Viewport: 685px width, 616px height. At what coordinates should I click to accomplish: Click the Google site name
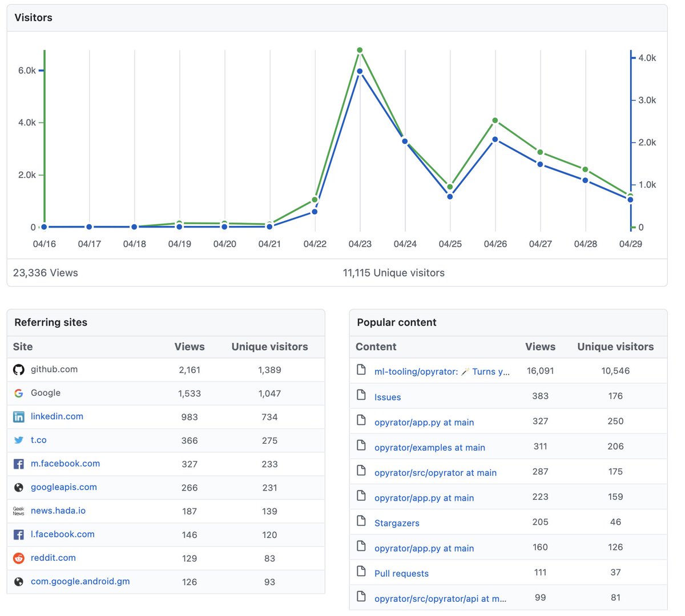(x=46, y=393)
